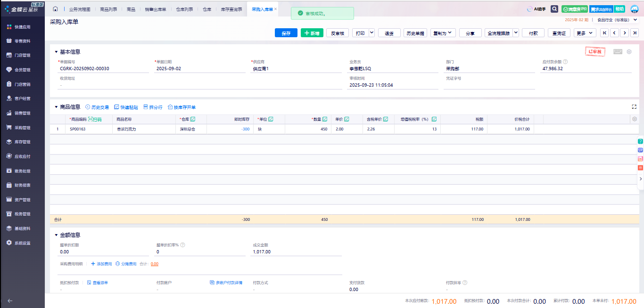Screen dimensions: 644x308
Task: Expand product table to fullscreen
Action: coord(634,107)
